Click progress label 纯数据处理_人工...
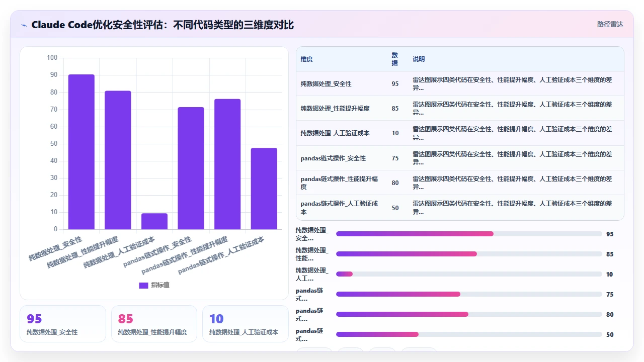 click(312, 275)
